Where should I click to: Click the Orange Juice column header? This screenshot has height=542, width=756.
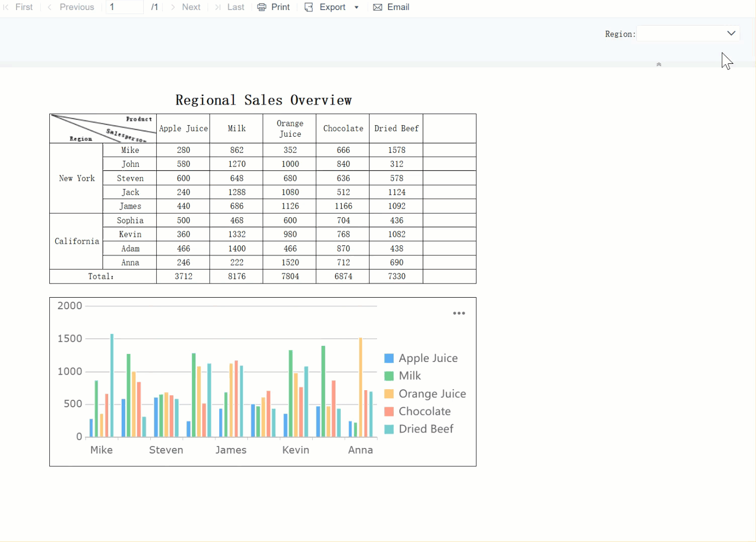coord(290,129)
